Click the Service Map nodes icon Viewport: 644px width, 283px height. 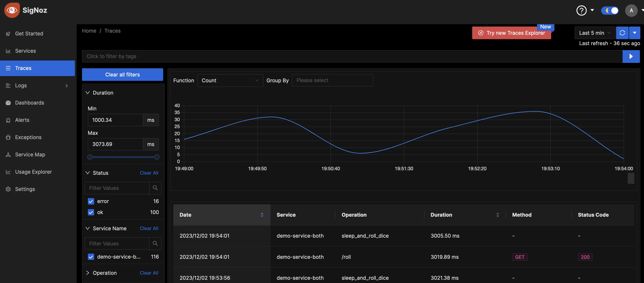(8, 154)
